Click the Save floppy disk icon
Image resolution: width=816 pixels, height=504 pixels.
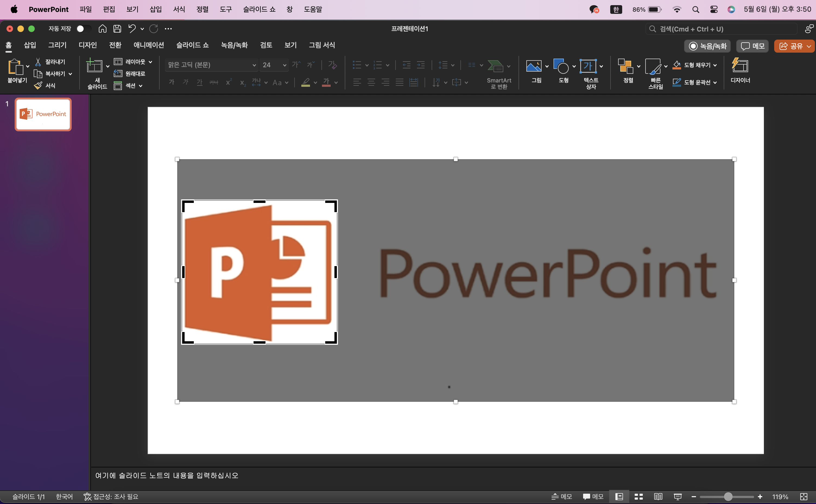(117, 29)
